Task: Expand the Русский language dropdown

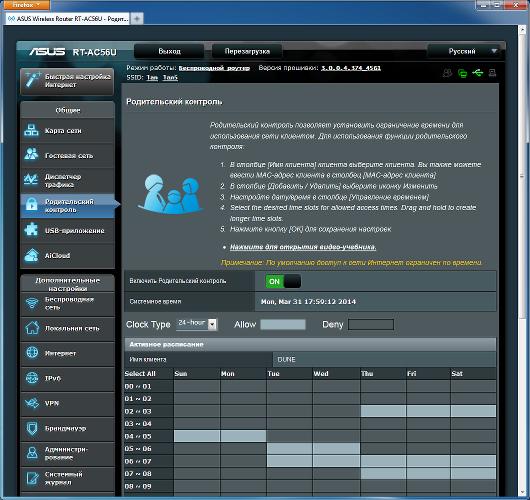Action: (466, 51)
